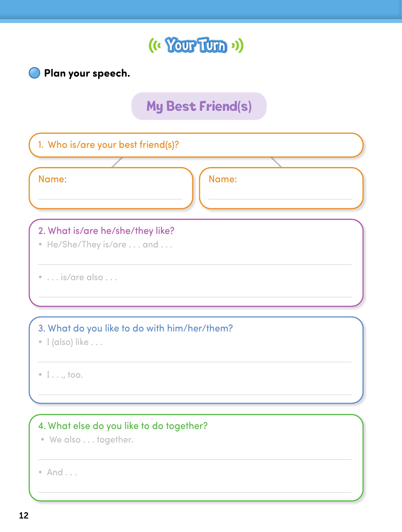
Task: Click the left green sound-wave icon
Action: point(155,46)
